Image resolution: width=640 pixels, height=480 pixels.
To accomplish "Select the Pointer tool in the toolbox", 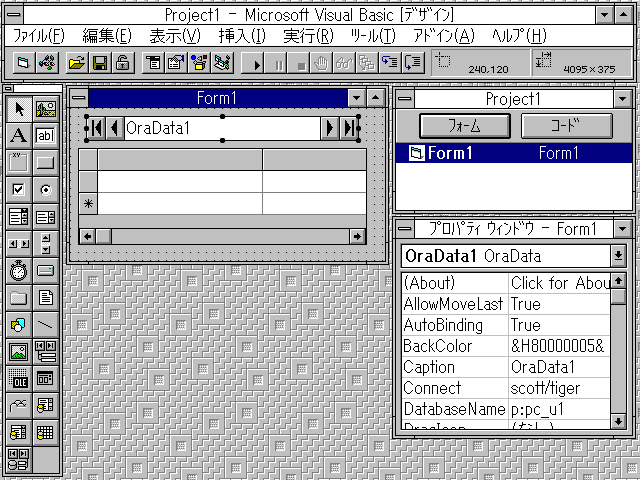I will pos(19,109).
